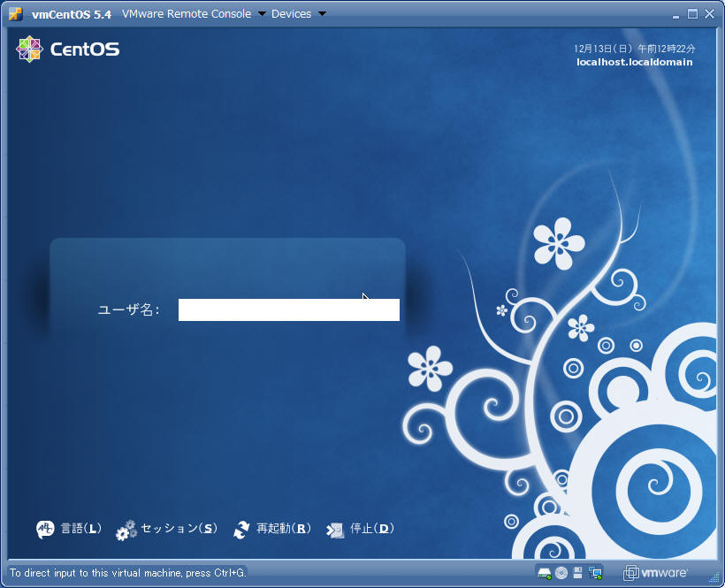The width and height of the screenshot is (725, 588).
Task: Click the session gears icon
Action: tap(126, 530)
